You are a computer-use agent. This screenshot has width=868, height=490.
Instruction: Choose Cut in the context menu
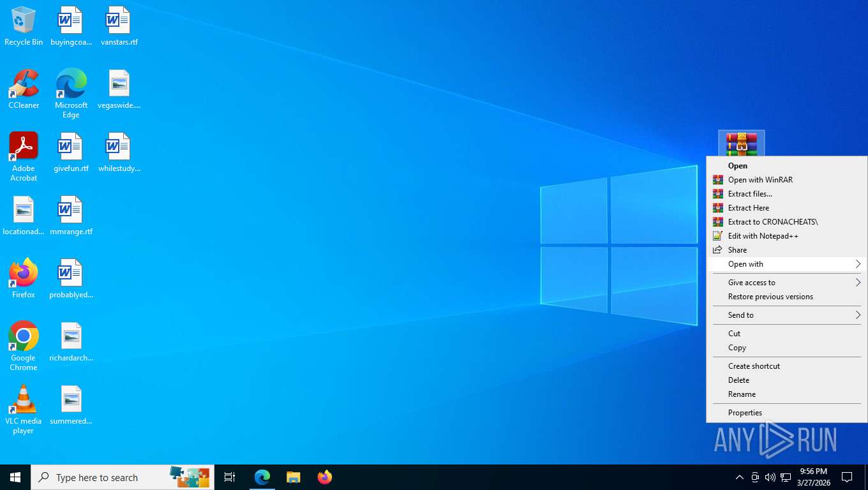(x=787, y=334)
